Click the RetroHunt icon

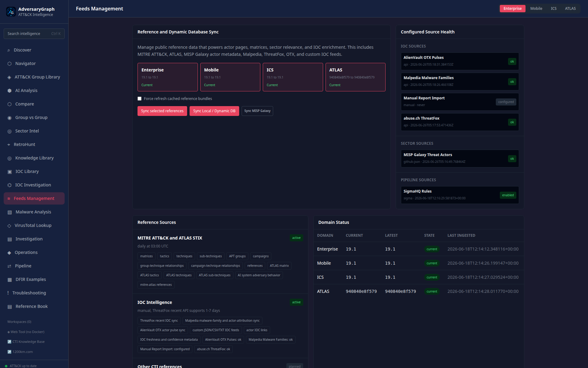click(9, 145)
